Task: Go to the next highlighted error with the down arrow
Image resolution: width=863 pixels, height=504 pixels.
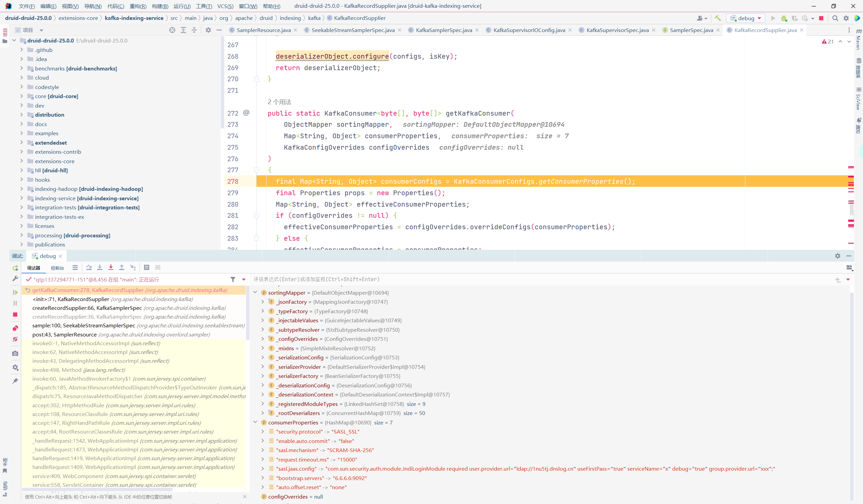Action: pos(849,41)
